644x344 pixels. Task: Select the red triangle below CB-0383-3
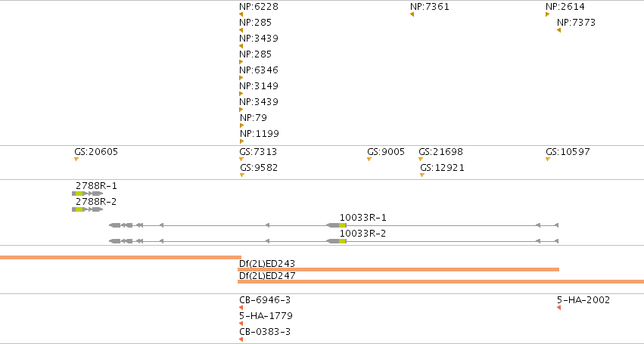coord(241,339)
